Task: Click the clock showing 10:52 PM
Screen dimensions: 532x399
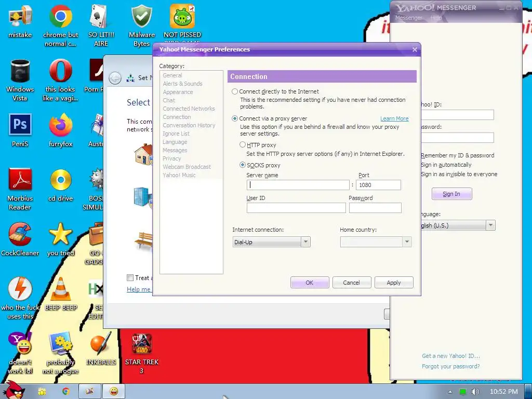Action: pyautogui.click(x=504, y=392)
